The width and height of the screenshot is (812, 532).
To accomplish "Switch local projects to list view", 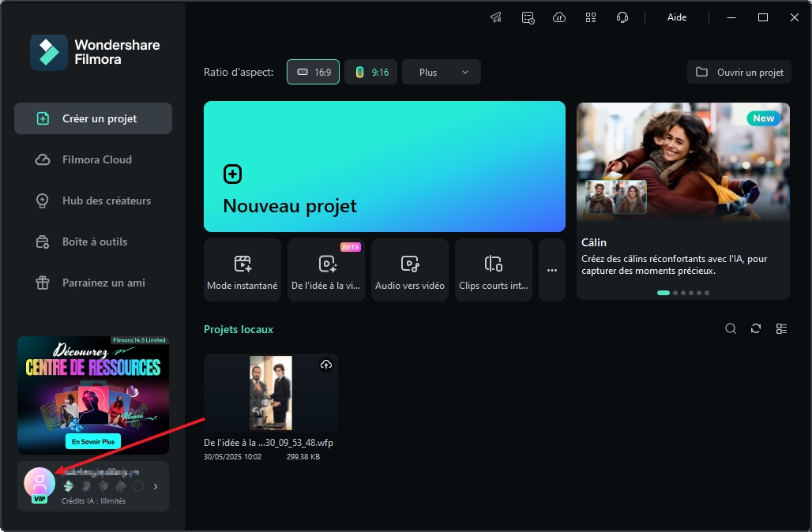I will 781,329.
